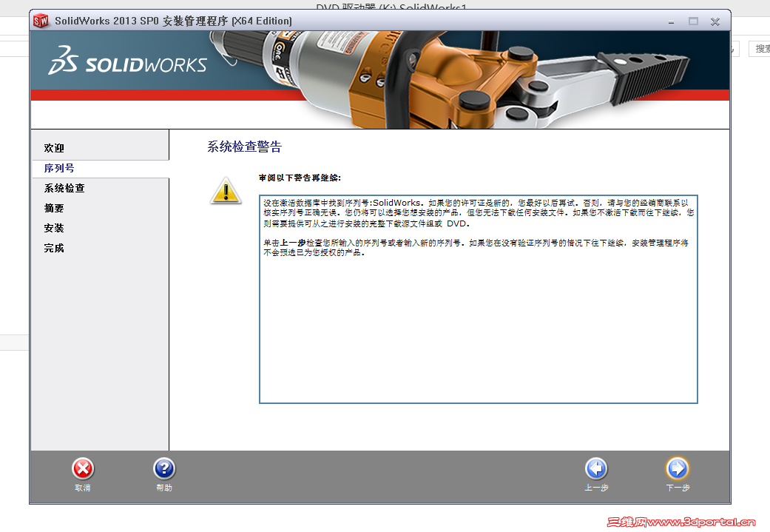The width and height of the screenshot is (770, 532).
Task: Click the search box in background window
Action: (x=760, y=49)
